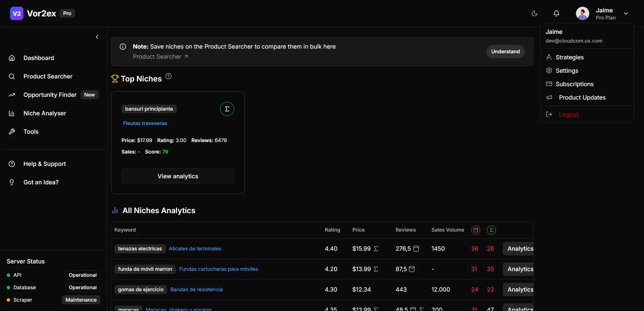The image size is (644, 311).
Task: Click the Vor2ex V2 logo icon
Action: point(17,13)
